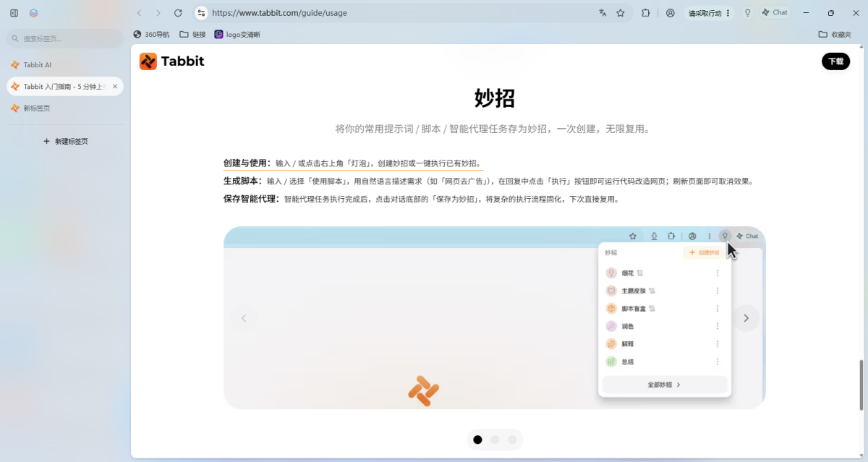Open the 链接 bookmark folder
868x462 pixels.
point(192,34)
